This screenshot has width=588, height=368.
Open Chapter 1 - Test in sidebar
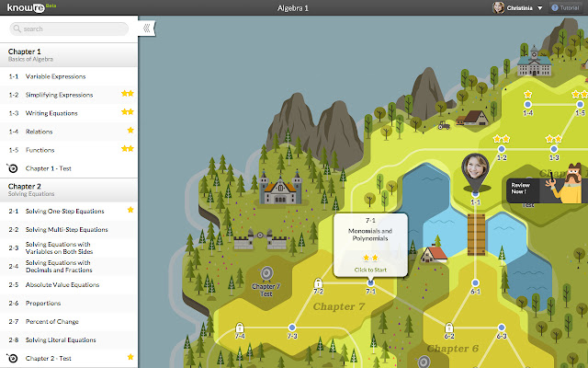point(69,168)
